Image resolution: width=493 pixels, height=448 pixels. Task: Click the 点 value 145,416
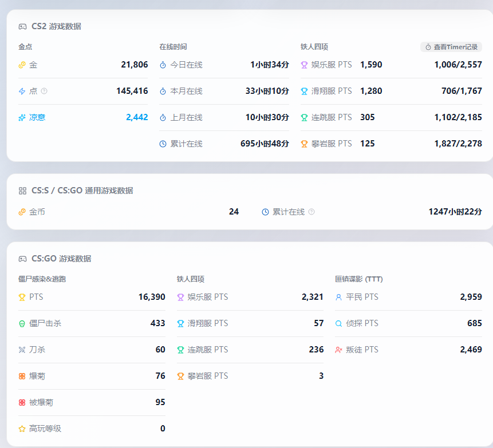132,91
